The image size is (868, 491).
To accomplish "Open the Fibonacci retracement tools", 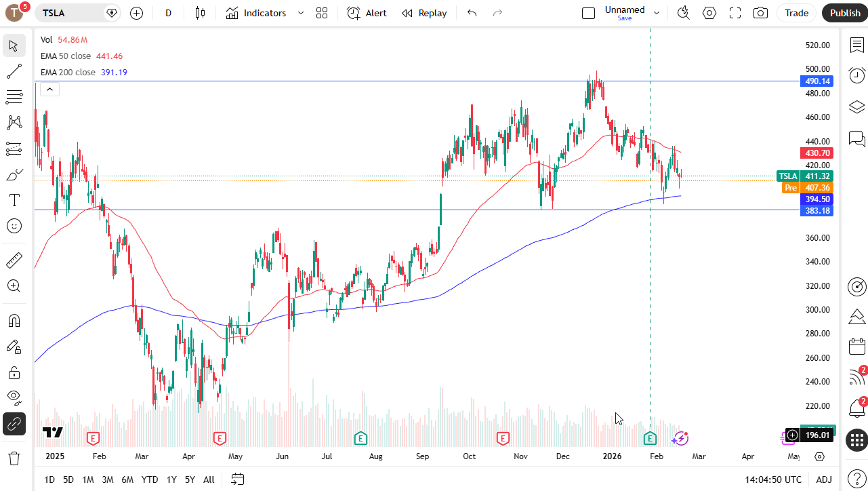I will coord(14,97).
